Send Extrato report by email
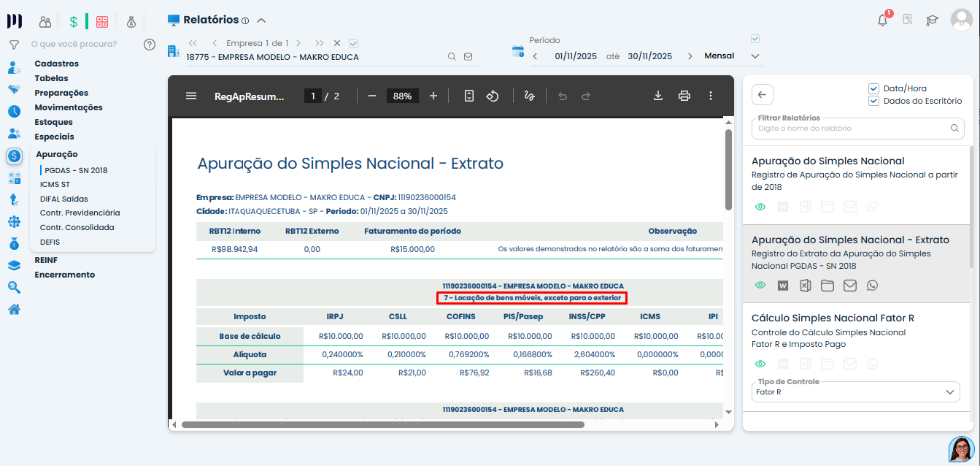 coord(849,286)
